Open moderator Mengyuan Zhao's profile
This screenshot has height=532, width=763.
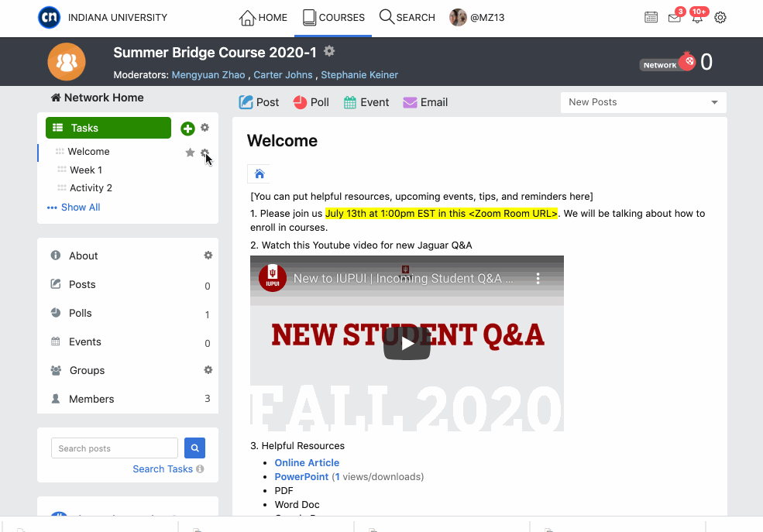point(208,75)
